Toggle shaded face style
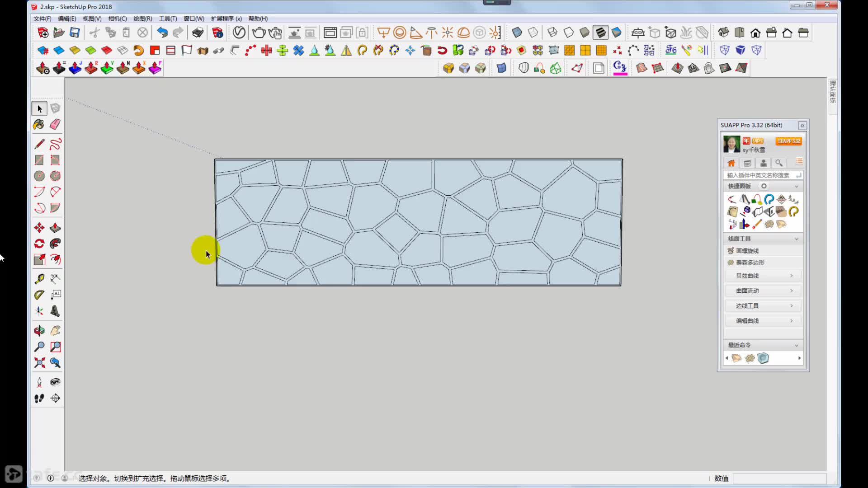868x488 pixels. (x=585, y=33)
